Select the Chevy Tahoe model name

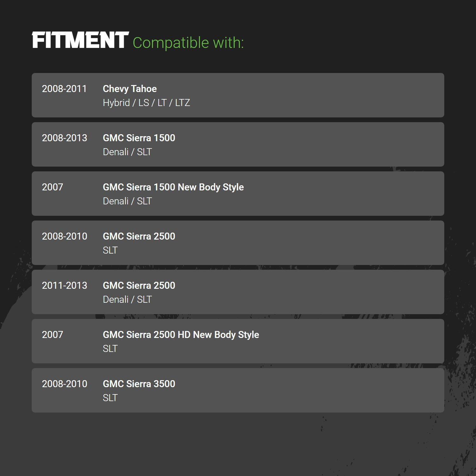[130, 89]
